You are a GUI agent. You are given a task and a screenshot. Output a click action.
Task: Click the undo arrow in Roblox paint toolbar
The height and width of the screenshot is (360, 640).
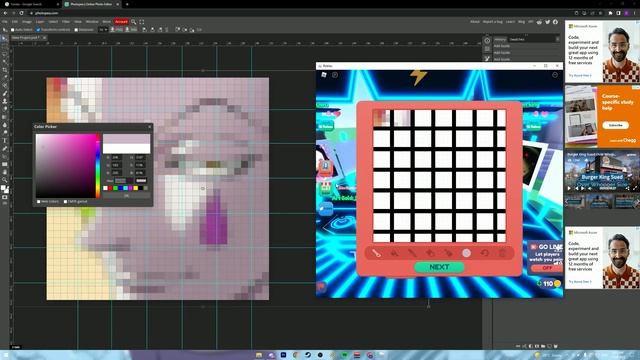(x=484, y=253)
